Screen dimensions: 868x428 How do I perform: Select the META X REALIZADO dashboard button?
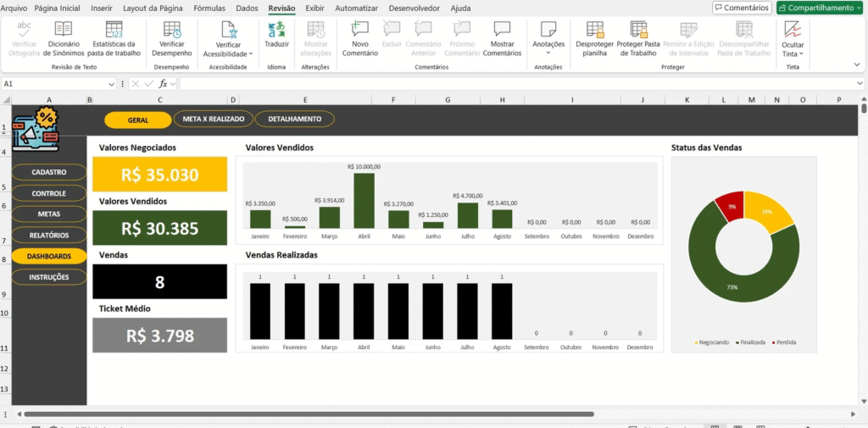pyautogui.click(x=213, y=120)
